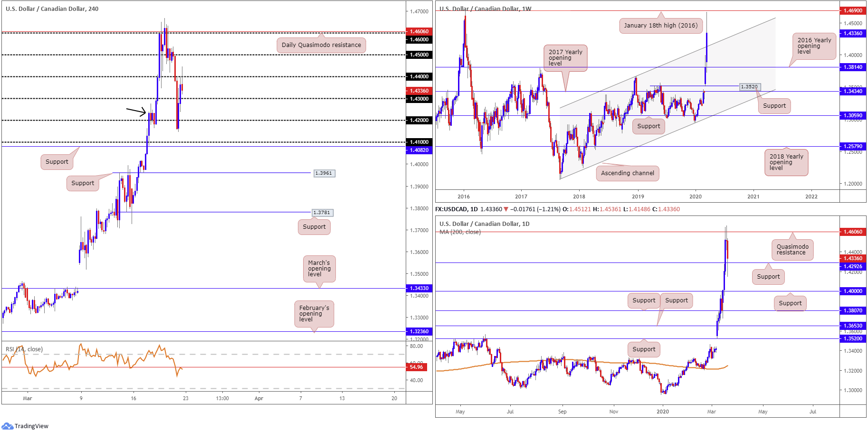This screenshot has height=431, width=868.
Task: Click the 'February's opening level' callout
Action: (x=314, y=314)
